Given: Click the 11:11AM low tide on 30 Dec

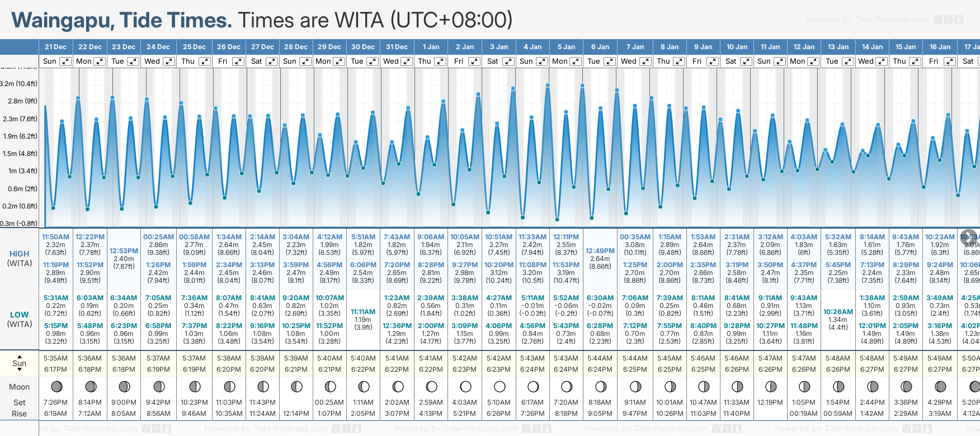Looking at the screenshot, I should [x=363, y=311].
